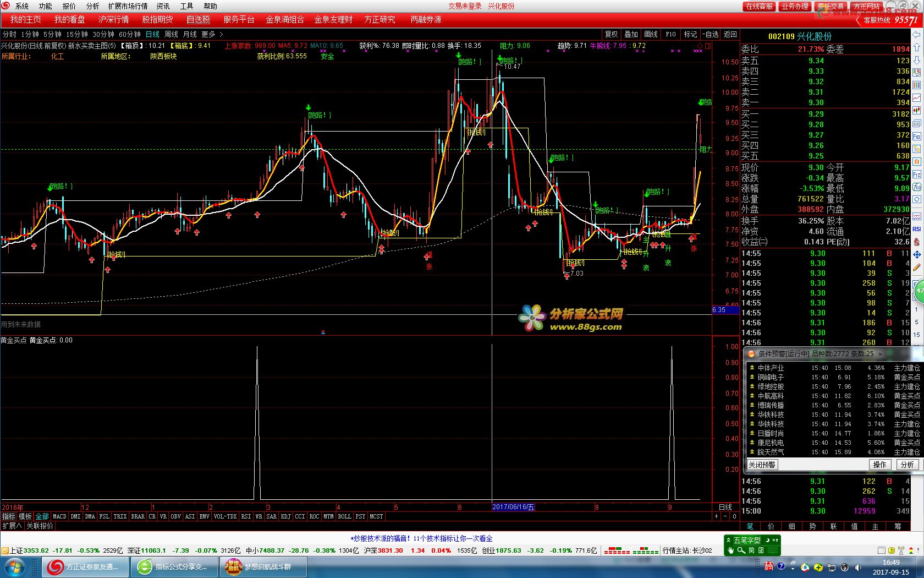Viewport: 924px width, 578px height.
Task: Open the 复权 dropdown
Action: pyautogui.click(x=611, y=34)
